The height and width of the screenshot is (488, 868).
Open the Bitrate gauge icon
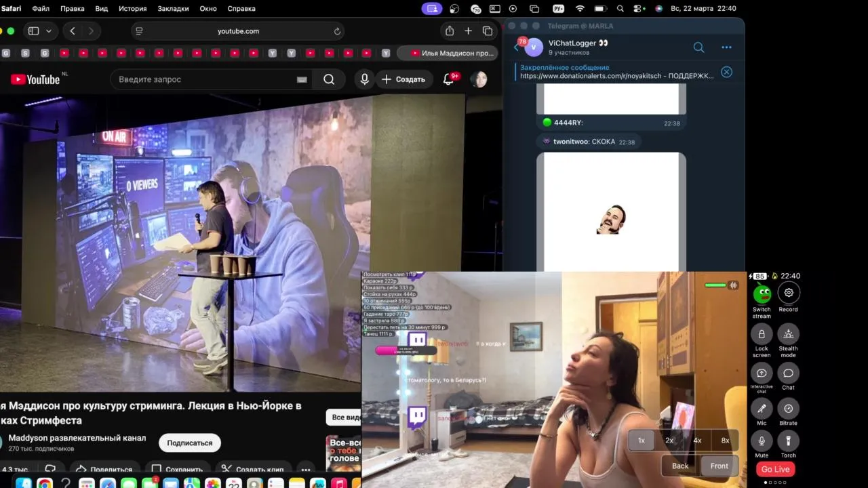coord(788,409)
